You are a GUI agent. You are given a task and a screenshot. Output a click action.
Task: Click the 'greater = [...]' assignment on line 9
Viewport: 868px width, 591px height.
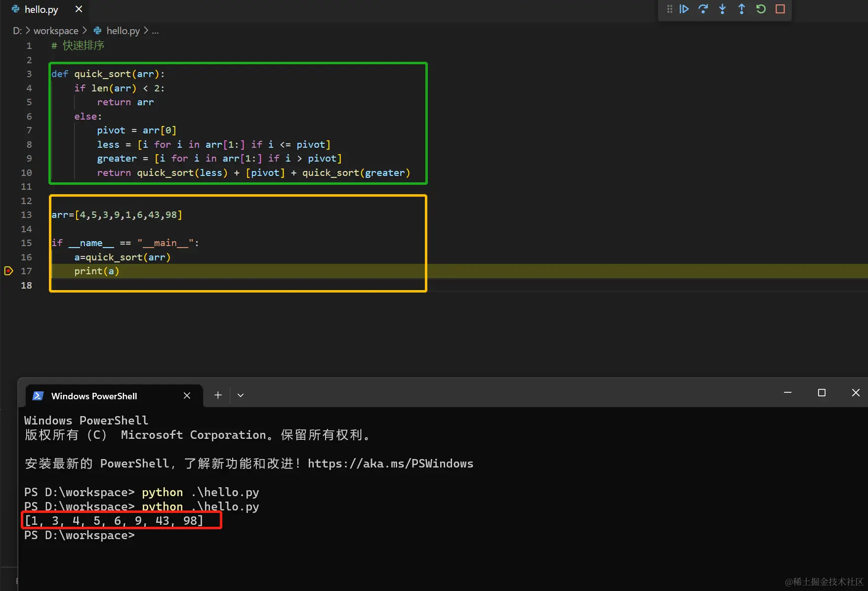(219, 159)
